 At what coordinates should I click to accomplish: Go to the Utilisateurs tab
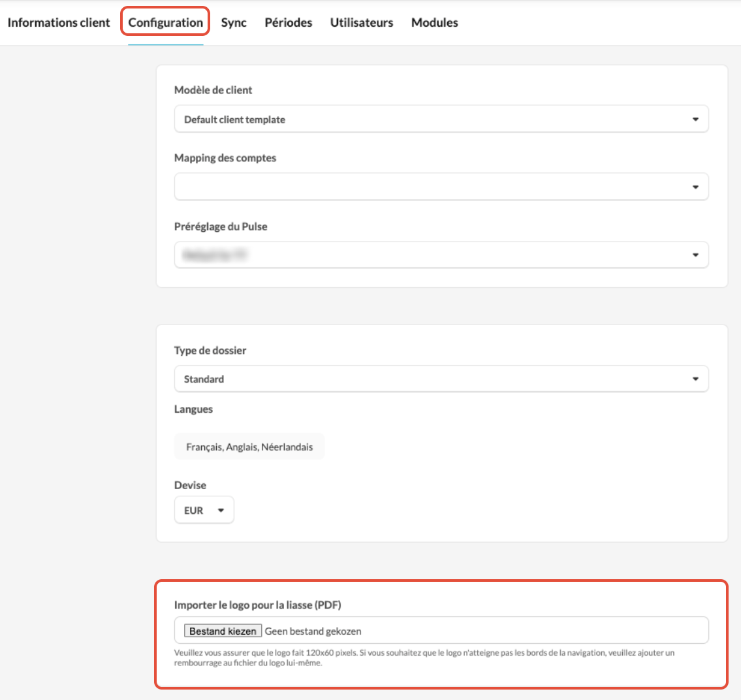click(362, 23)
